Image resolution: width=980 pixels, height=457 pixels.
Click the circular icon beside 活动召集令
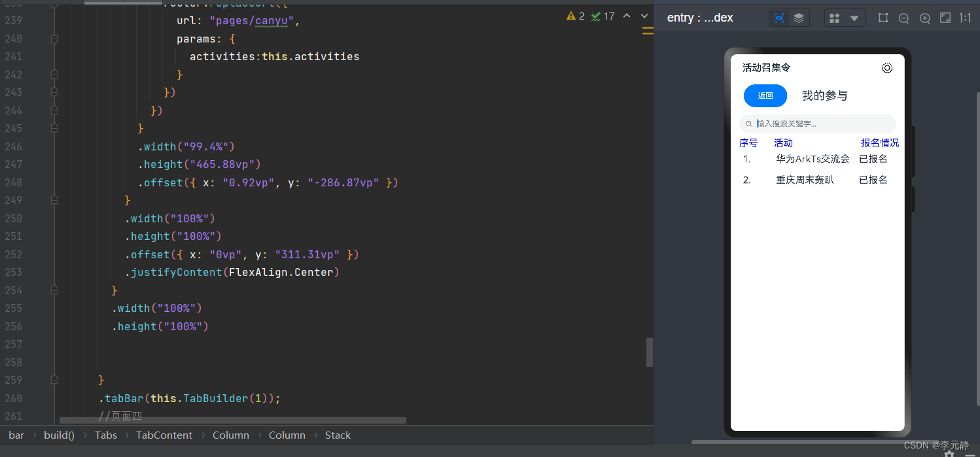coord(887,68)
